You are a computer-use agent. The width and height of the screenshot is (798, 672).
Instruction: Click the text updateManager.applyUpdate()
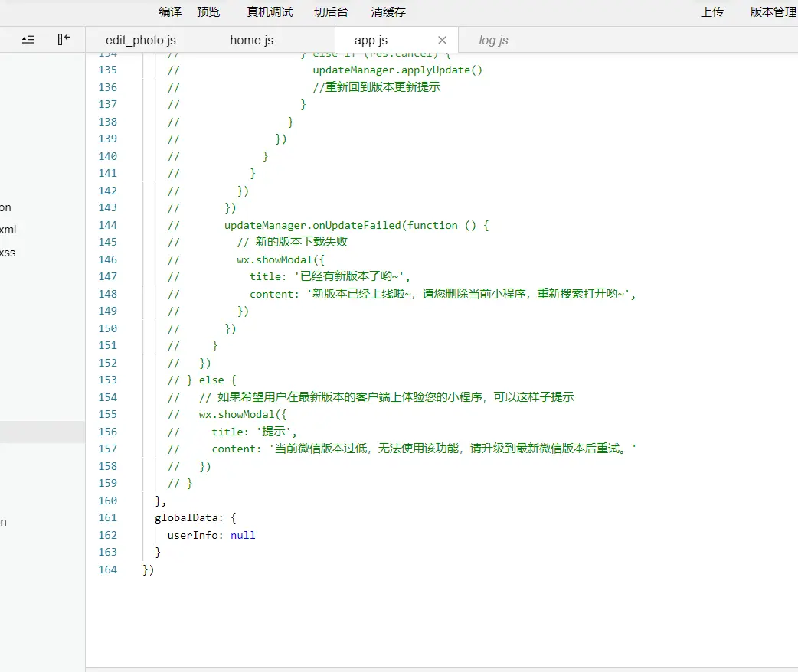pyautogui.click(x=397, y=70)
